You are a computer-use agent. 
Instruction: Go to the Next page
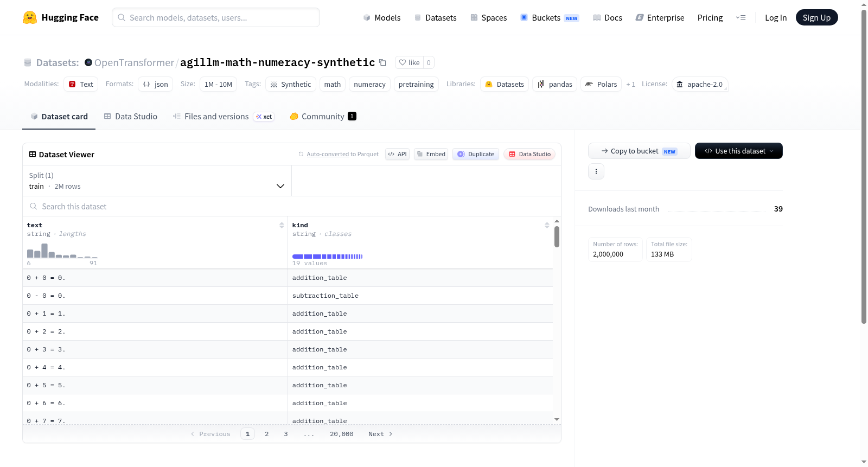[380, 434]
